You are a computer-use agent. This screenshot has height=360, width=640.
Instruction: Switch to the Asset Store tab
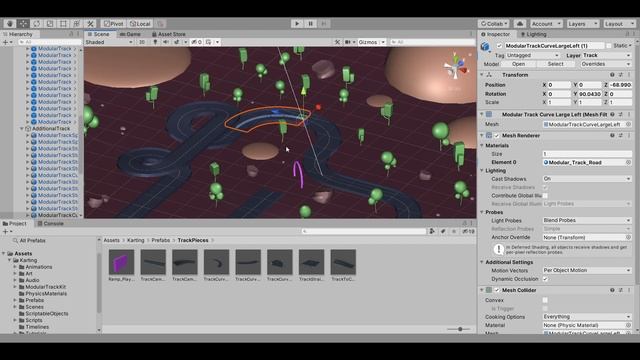coord(169,34)
